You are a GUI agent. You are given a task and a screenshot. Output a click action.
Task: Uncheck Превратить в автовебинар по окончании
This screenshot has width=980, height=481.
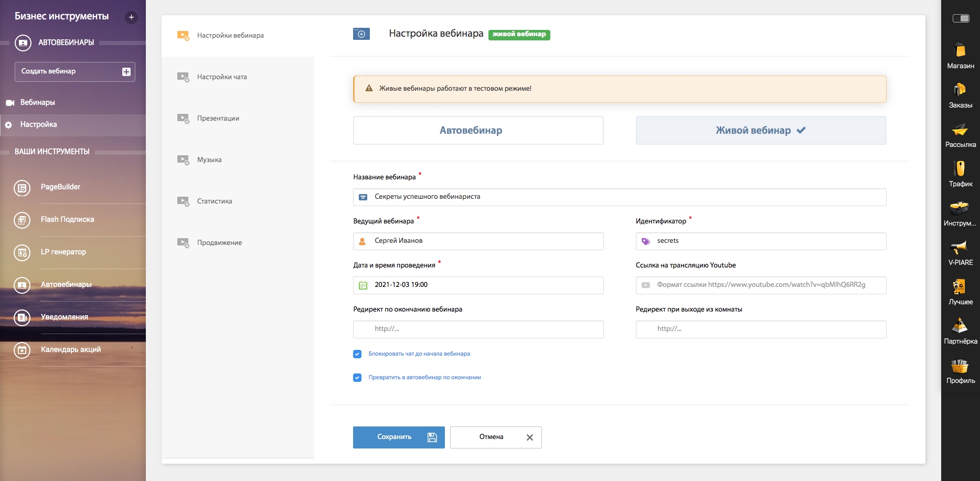(x=357, y=378)
